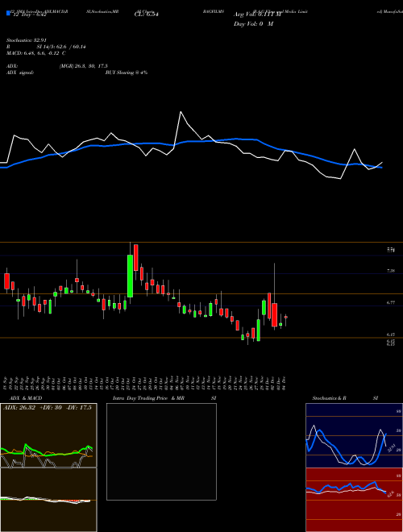Click the 'RAGFILMS' ticker label at top
Viewport: 403px width, 532px height.
pyautogui.click(x=214, y=11)
